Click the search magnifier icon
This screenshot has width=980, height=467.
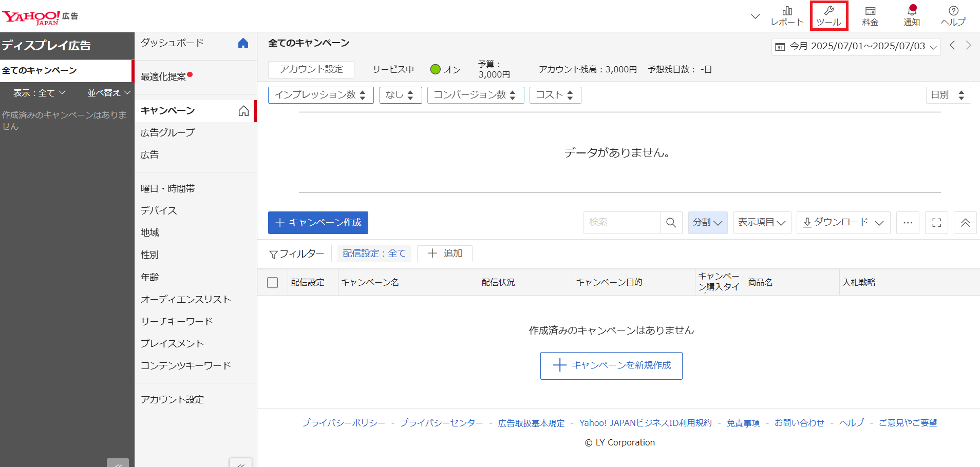coord(671,222)
